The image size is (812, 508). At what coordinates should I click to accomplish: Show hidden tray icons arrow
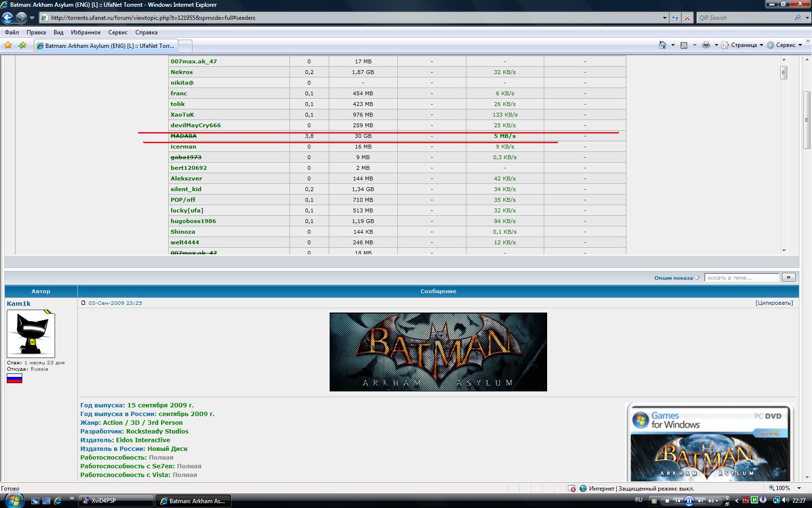pos(737,501)
